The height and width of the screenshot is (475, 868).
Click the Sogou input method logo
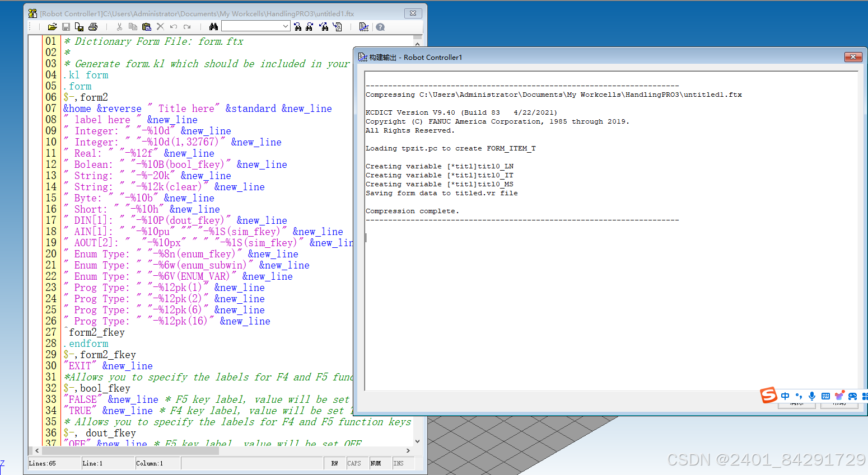coord(768,395)
